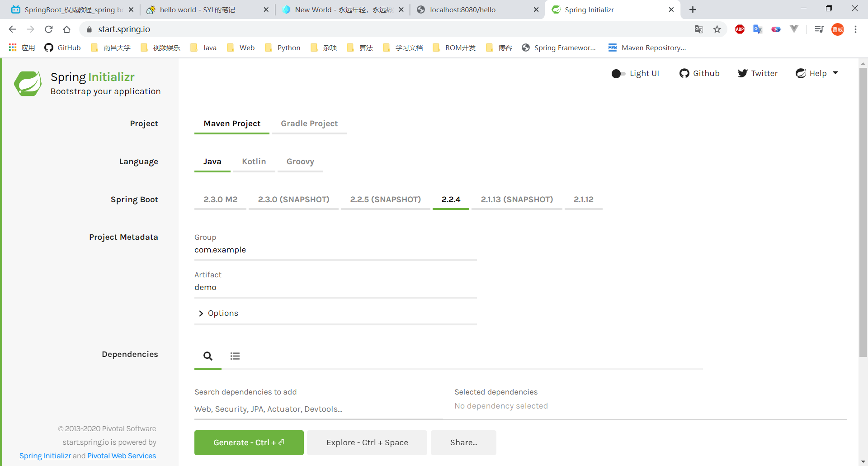Open the browser home page
This screenshot has width=868, height=466.
(x=66, y=29)
